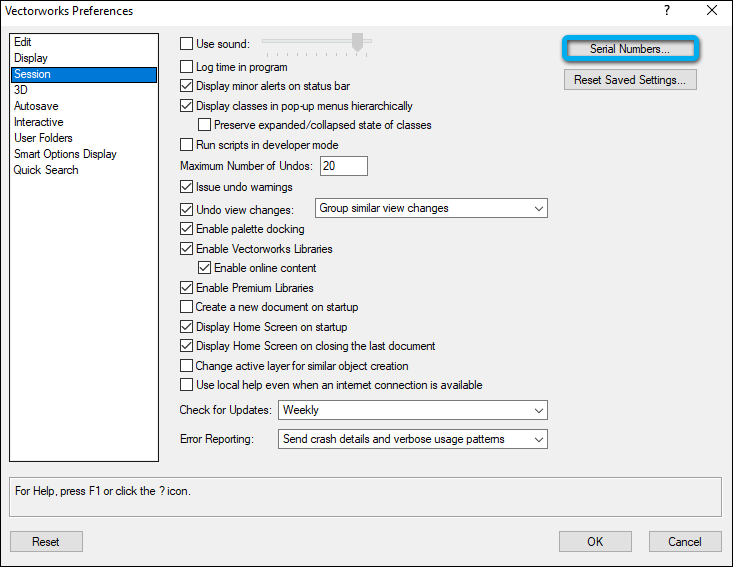
Task: Enable Log time in program
Action: tap(187, 67)
